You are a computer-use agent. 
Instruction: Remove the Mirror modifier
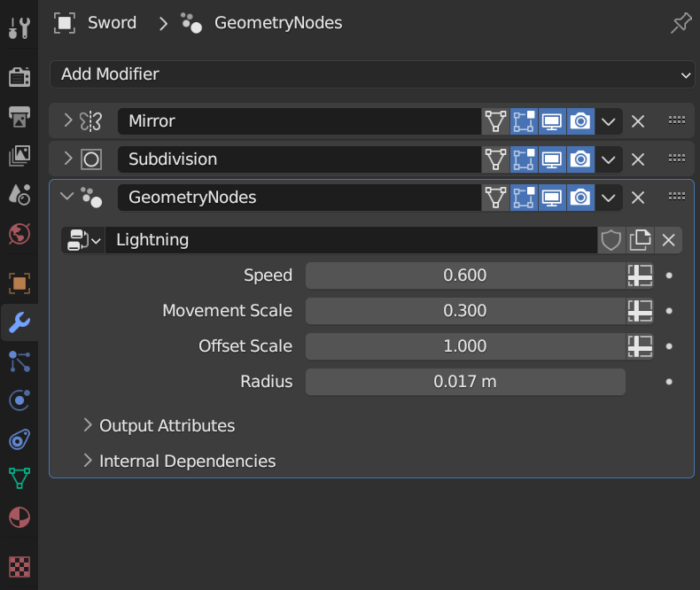[x=638, y=121]
